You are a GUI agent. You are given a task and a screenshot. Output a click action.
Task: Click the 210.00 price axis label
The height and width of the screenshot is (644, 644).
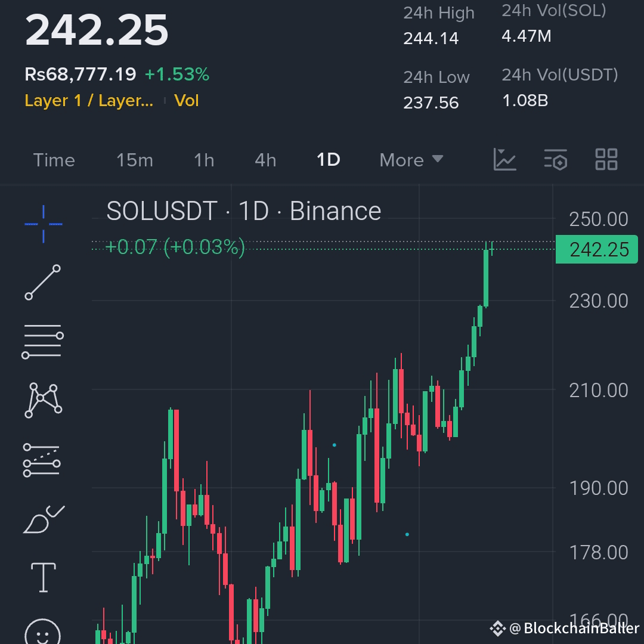point(599,390)
